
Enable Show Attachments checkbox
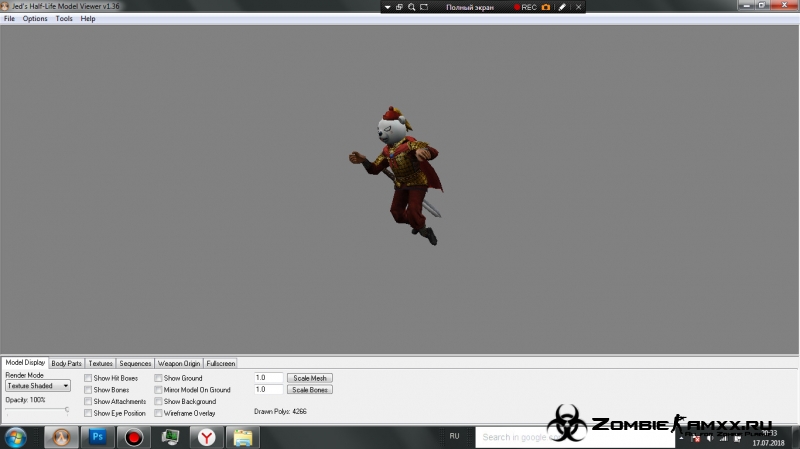(x=88, y=402)
